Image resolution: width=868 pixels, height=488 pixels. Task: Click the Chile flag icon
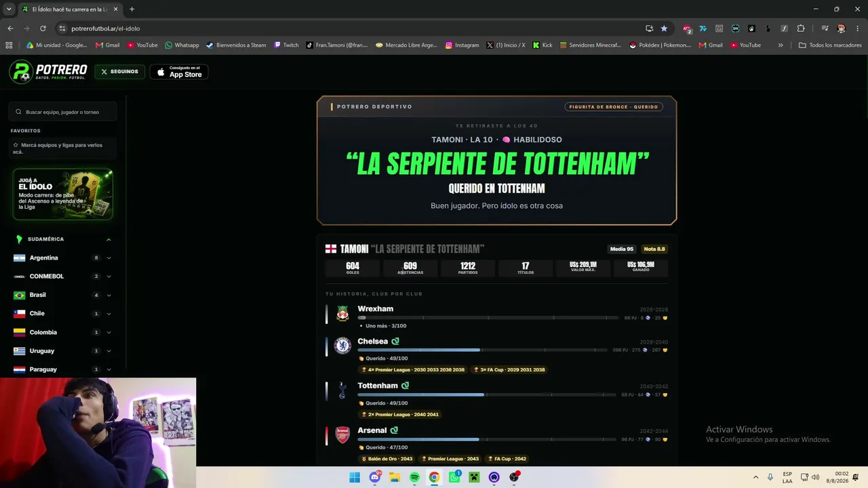click(20, 314)
